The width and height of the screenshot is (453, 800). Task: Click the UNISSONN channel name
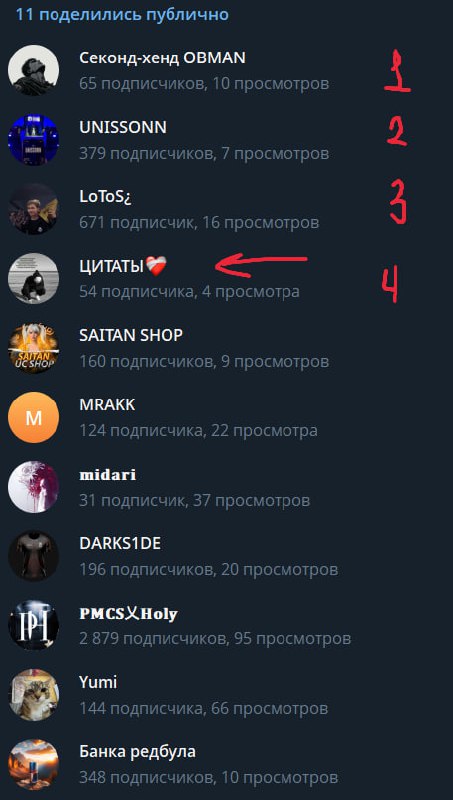pos(123,128)
